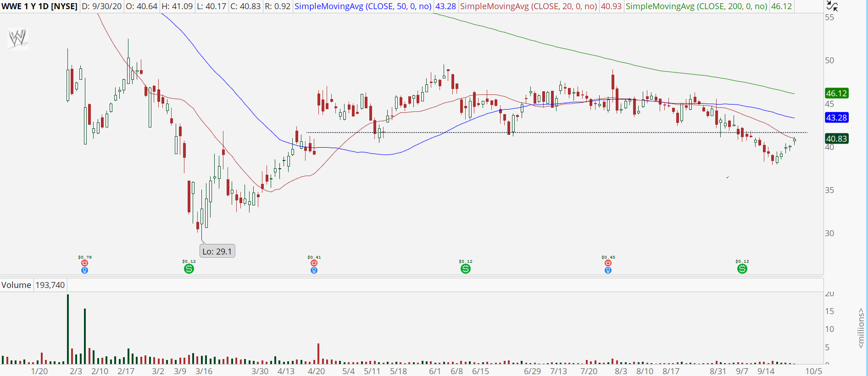Click the 'D: 9/30/20' date readout

[x=102, y=6]
